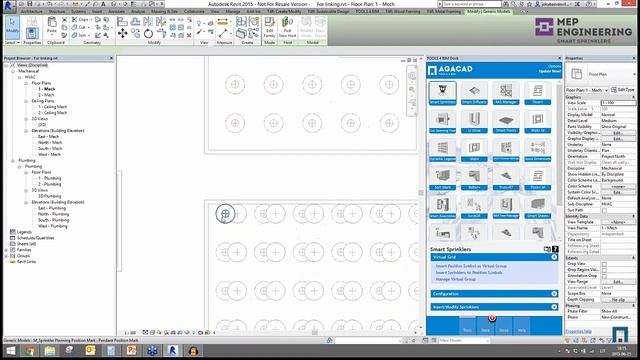Expand the Configuration section
Image resolution: width=640 pixels, height=360 pixels.
click(x=554, y=294)
